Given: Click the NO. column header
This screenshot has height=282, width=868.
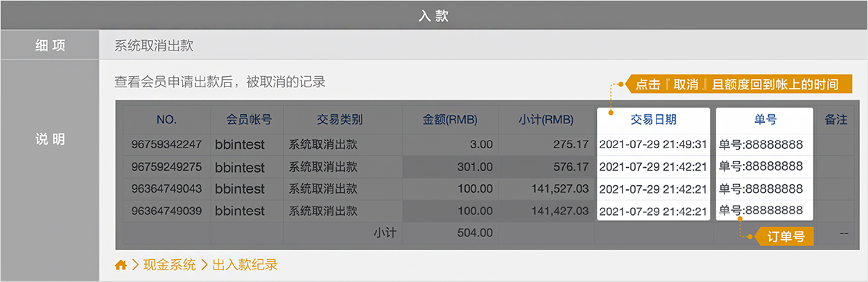Looking at the screenshot, I should (x=166, y=119).
